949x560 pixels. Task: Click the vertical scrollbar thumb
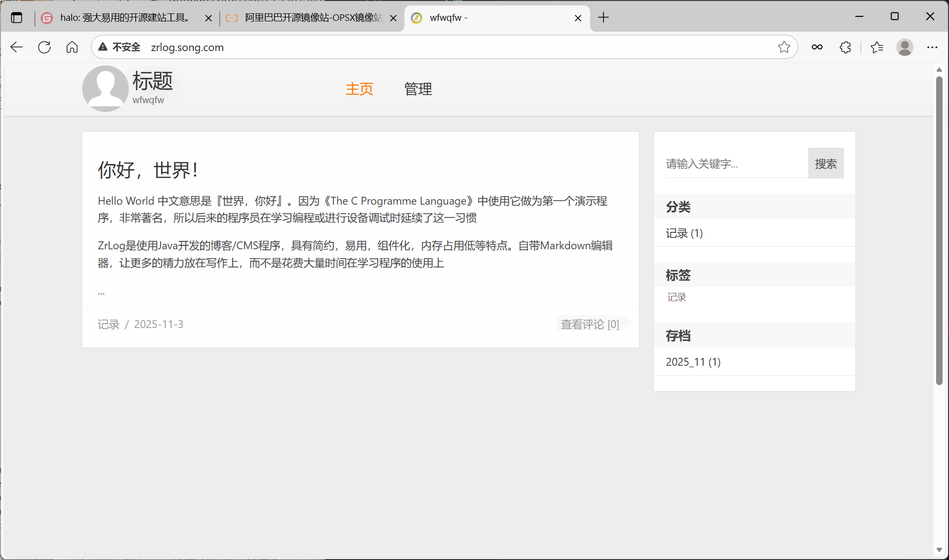coord(939,230)
